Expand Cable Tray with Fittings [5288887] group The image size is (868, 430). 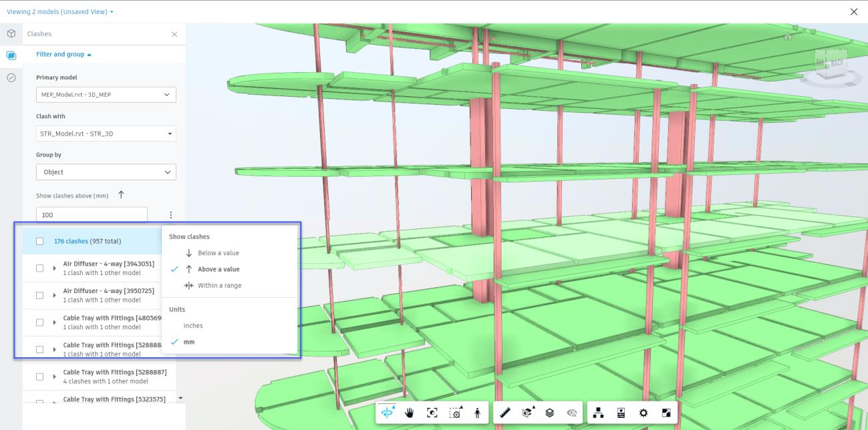[55, 377]
